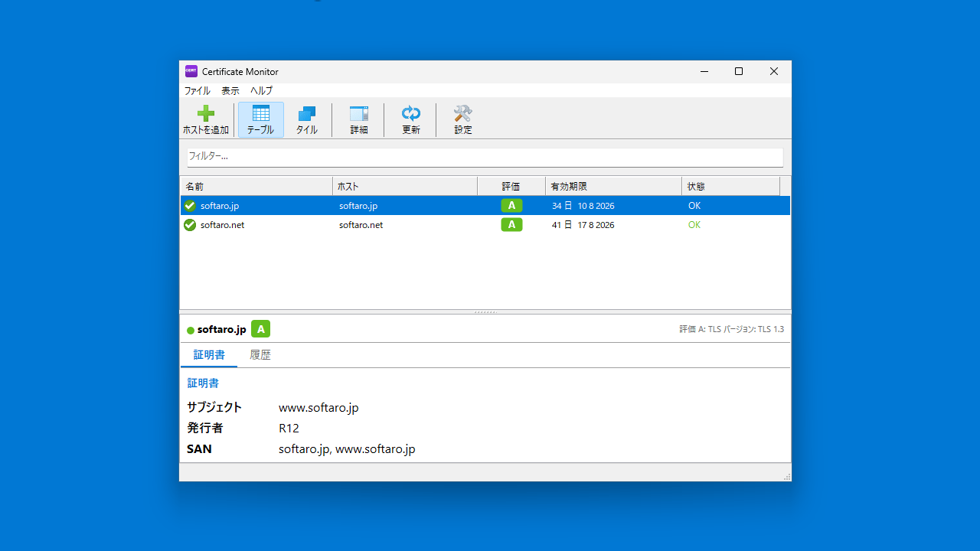
Task: Click SAN value softaro.jp, www.softaro.jp
Action: point(347,449)
